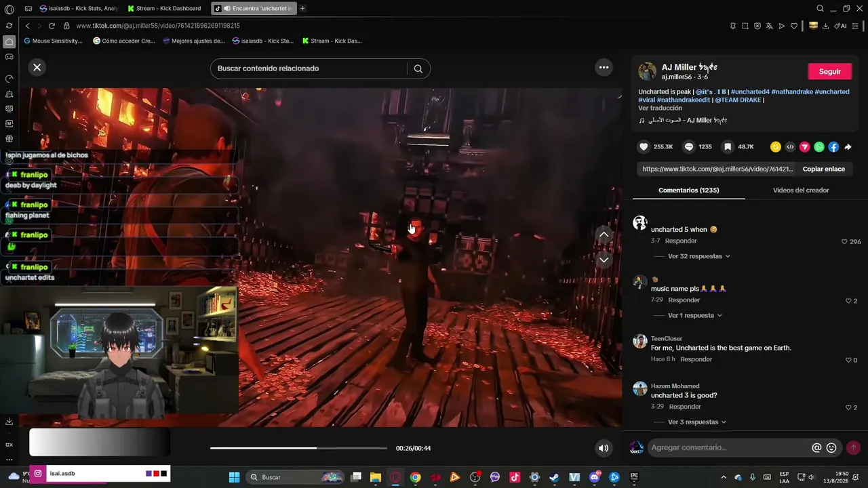Go back in the browser toolbar
This screenshot has width=868, height=488.
(x=27, y=26)
